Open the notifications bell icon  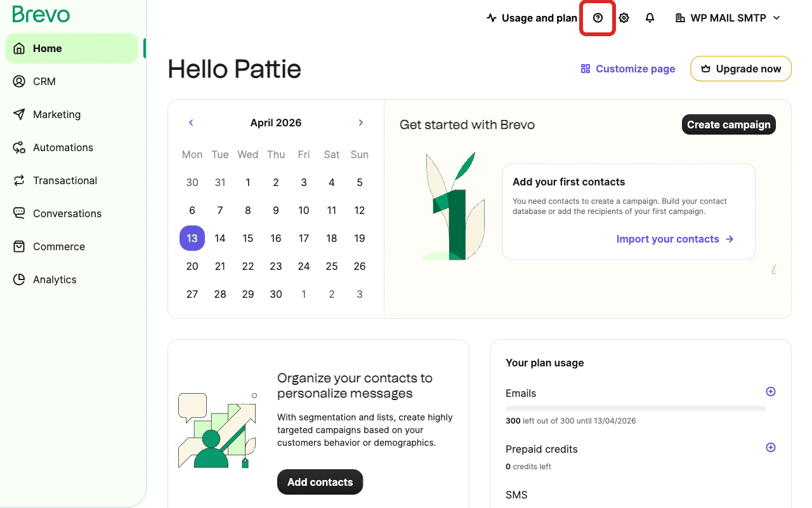[x=650, y=18]
